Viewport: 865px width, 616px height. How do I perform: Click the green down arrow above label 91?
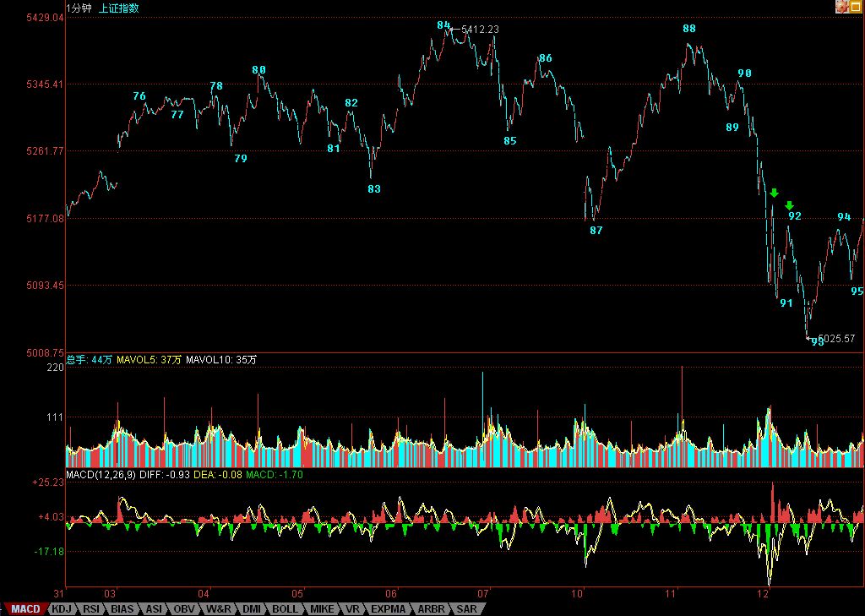pos(774,194)
